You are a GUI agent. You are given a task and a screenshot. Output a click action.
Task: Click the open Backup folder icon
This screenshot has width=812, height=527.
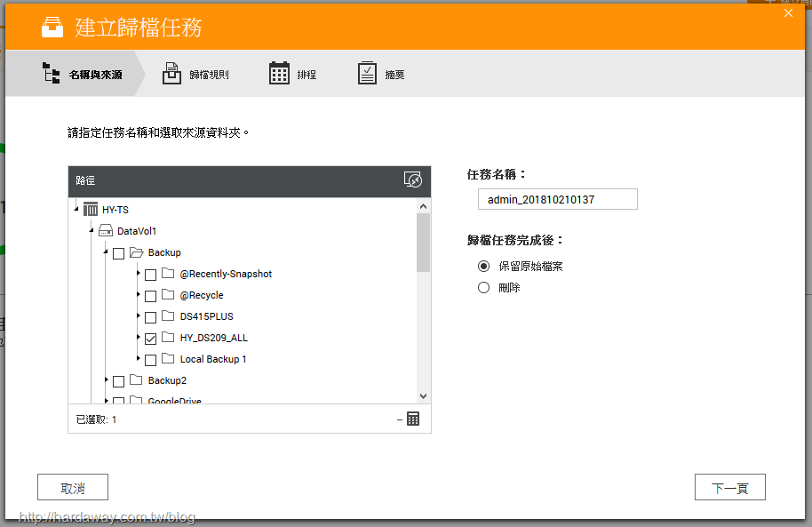tap(136, 252)
